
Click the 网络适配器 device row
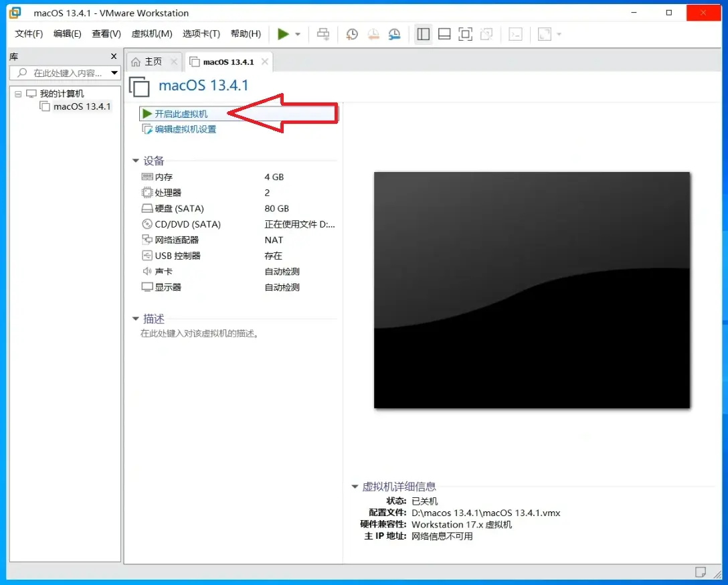(238, 240)
